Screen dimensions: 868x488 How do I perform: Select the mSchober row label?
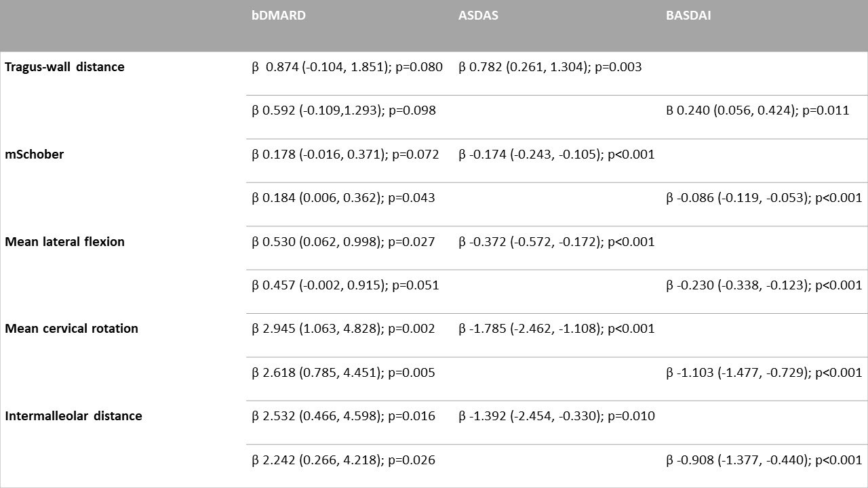[34, 155]
